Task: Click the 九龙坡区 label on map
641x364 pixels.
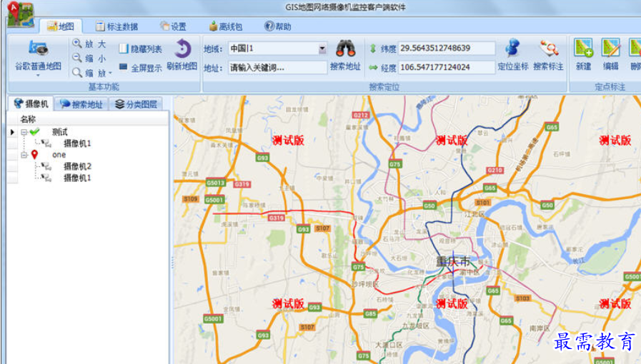Action: (416, 325)
